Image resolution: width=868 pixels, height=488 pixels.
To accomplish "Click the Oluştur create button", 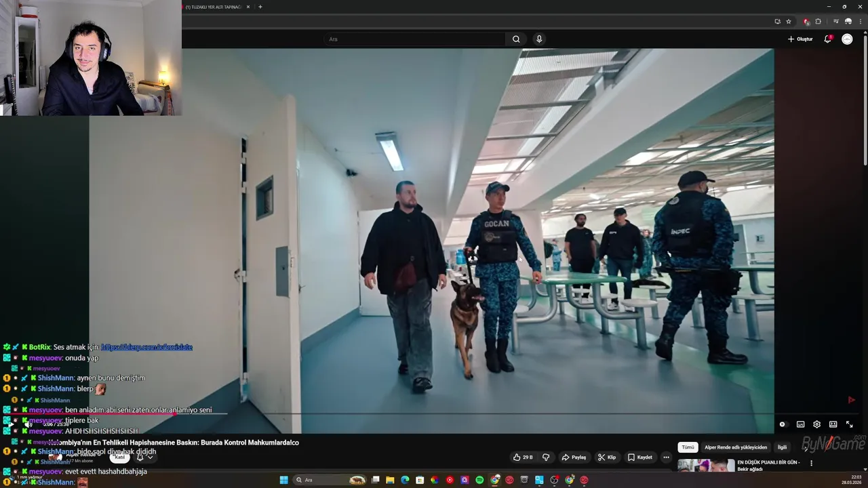I will 800,39.
